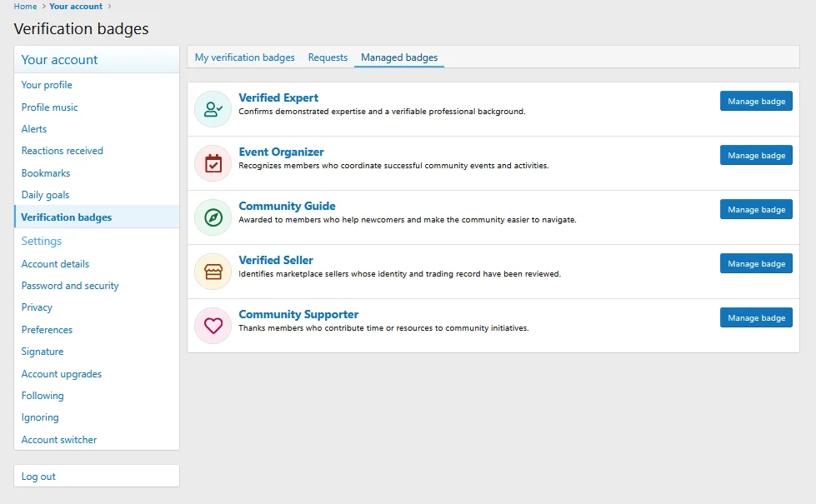
Task: Click the Community Supporter description text
Action: 383,327
